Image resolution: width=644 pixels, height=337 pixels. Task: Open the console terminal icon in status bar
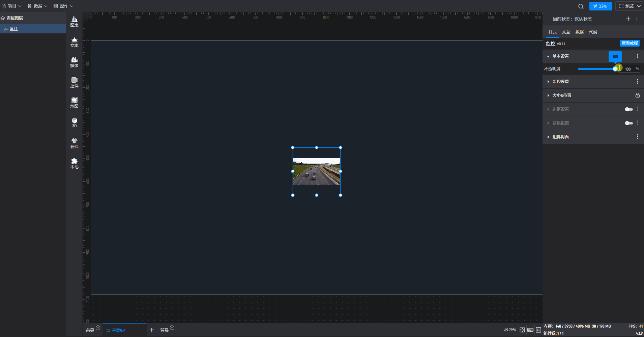point(538,330)
